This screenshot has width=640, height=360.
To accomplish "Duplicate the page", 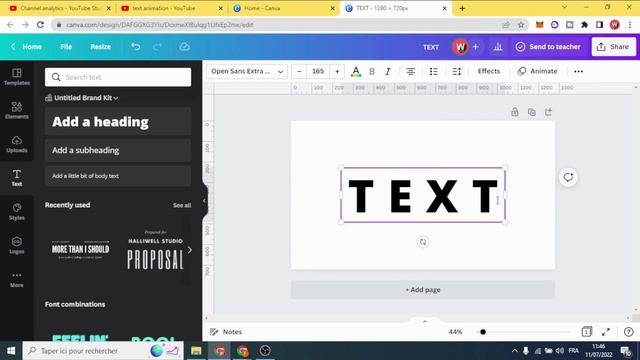I will (531, 112).
